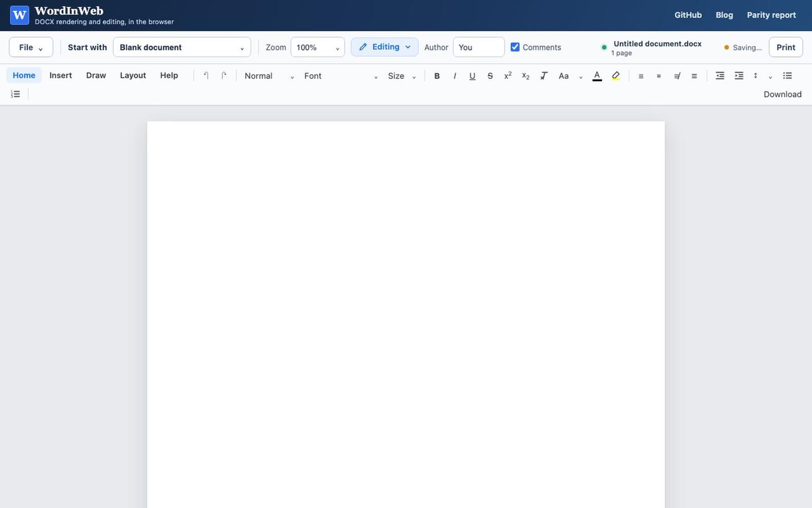
Task: Pick the font color swatch
Action: (597, 75)
